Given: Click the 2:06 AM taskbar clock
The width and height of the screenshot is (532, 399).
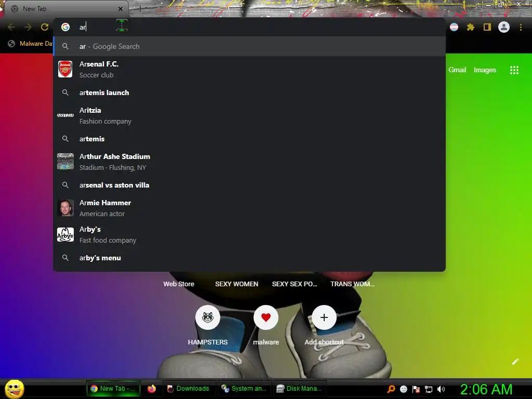Looking at the screenshot, I should pos(486,389).
